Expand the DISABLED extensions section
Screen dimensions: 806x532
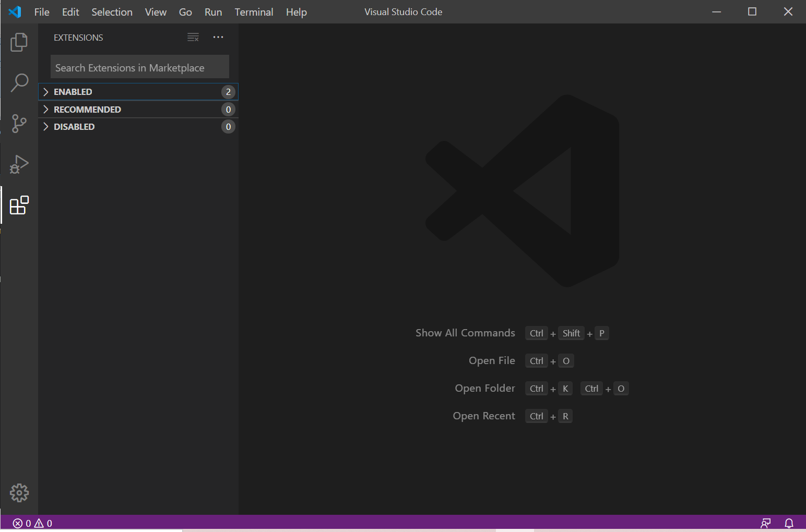coord(138,127)
